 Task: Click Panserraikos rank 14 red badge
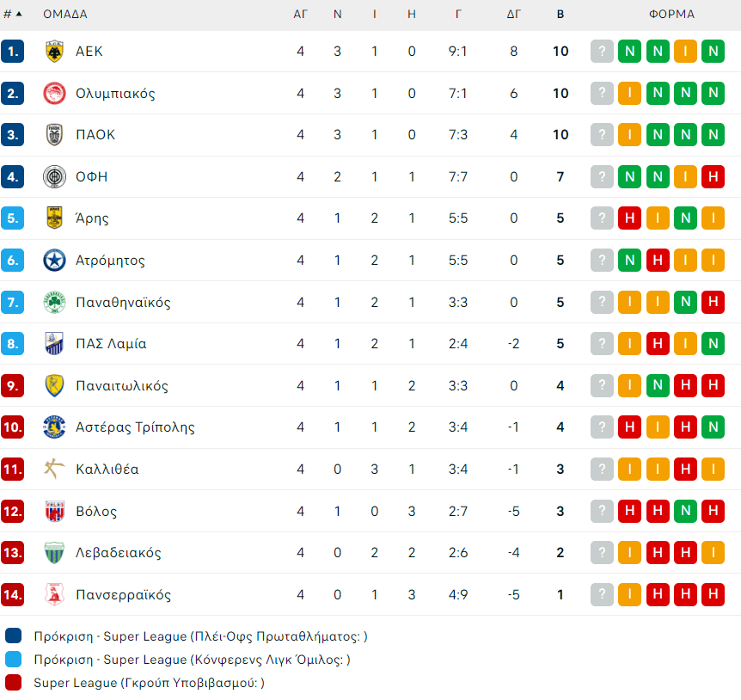pos(13,594)
